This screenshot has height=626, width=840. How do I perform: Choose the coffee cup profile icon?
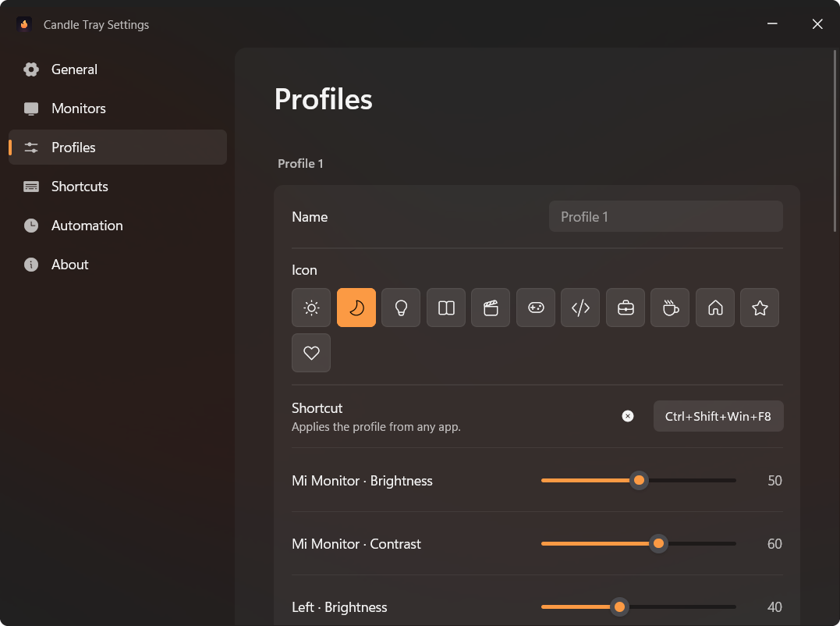670,308
